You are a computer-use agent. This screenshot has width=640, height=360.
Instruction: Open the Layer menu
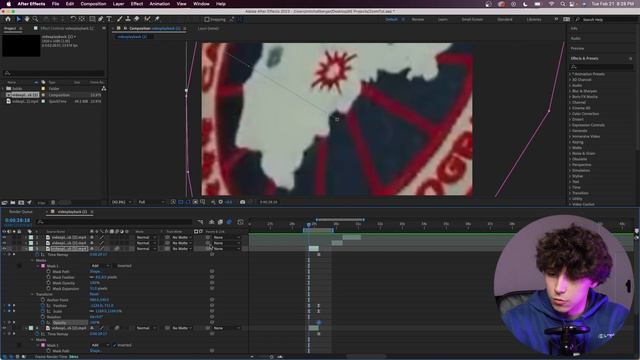pos(118,4)
